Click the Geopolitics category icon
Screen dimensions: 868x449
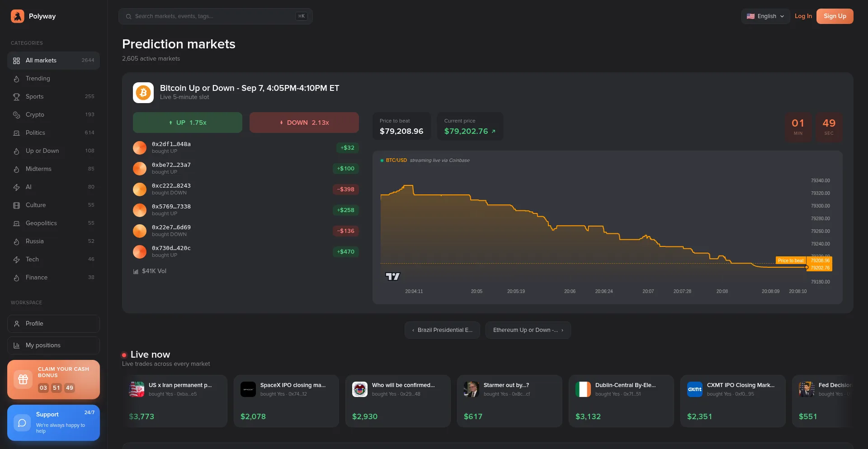point(17,223)
